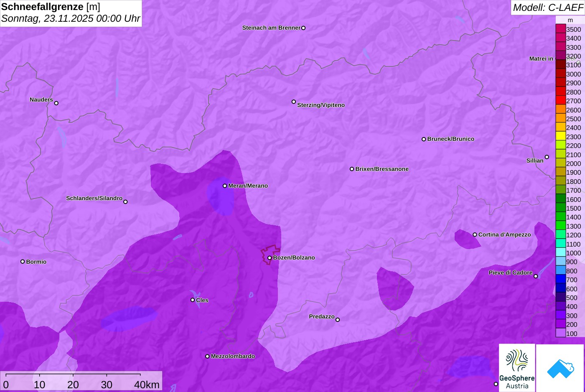The height and width of the screenshot is (392, 585).
Task: Select the 500 m dark indigo legend swatch
Action: click(x=561, y=297)
